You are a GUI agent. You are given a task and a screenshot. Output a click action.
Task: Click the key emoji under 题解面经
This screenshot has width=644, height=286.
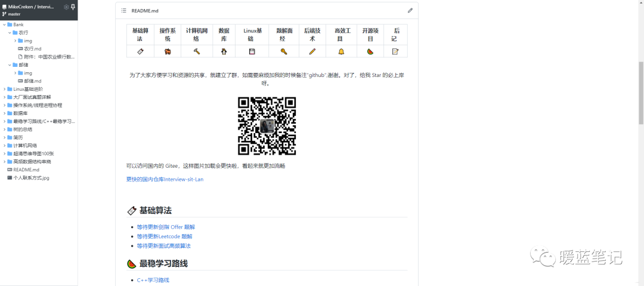tap(283, 51)
